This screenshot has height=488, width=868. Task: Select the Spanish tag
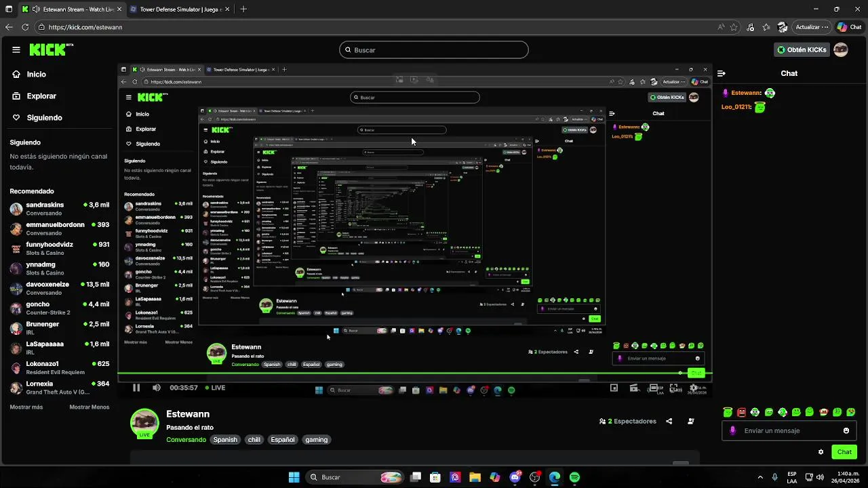coord(225,440)
